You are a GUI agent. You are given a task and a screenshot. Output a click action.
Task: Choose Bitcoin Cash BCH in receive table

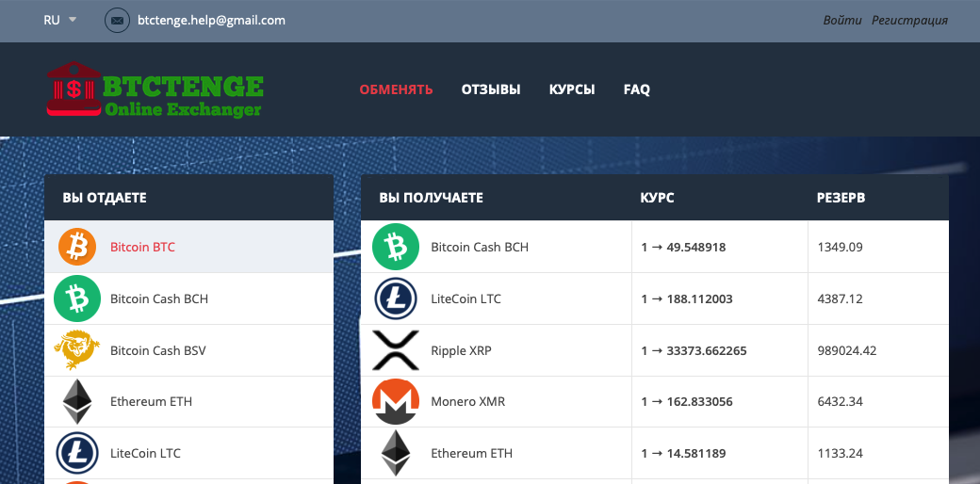[480, 247]
